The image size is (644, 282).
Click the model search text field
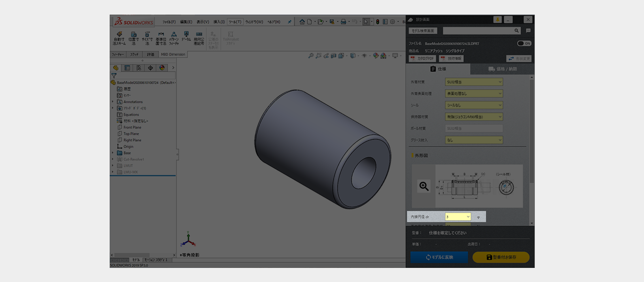pyautogui.click(x=477, y=31)
